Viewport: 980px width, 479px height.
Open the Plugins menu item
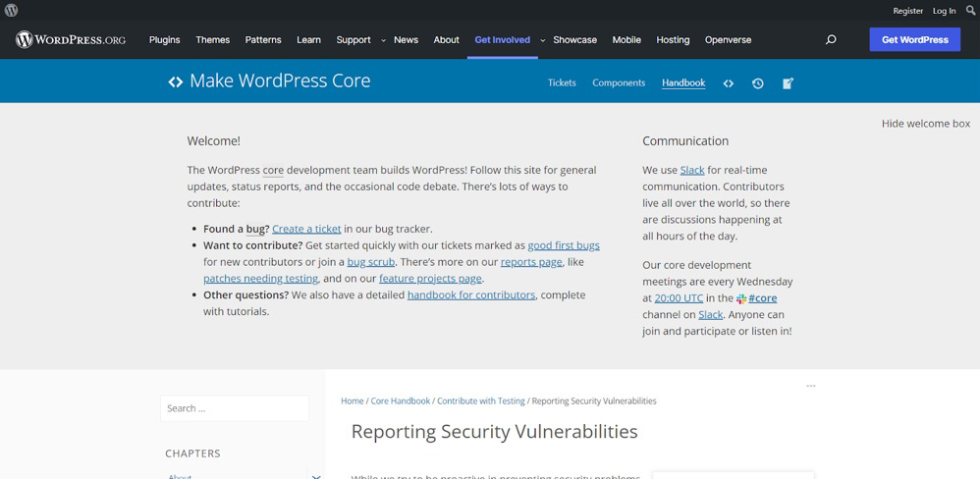164,40
